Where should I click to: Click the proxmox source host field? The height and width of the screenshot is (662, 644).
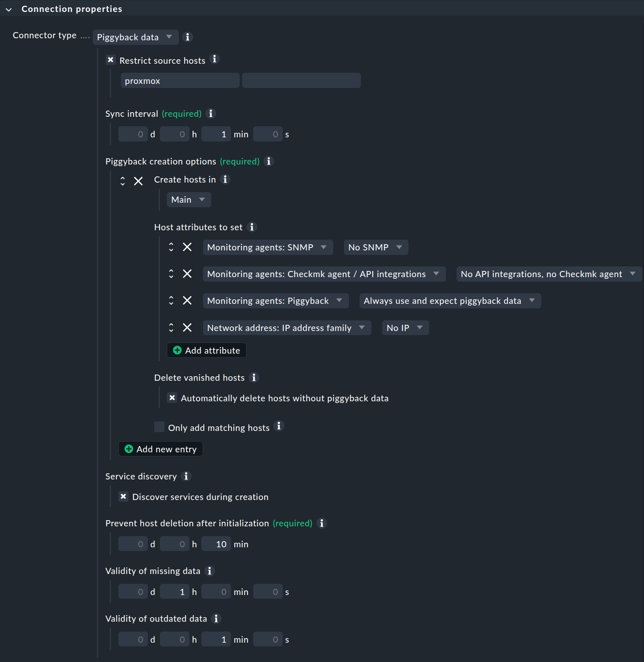point(180,80)
